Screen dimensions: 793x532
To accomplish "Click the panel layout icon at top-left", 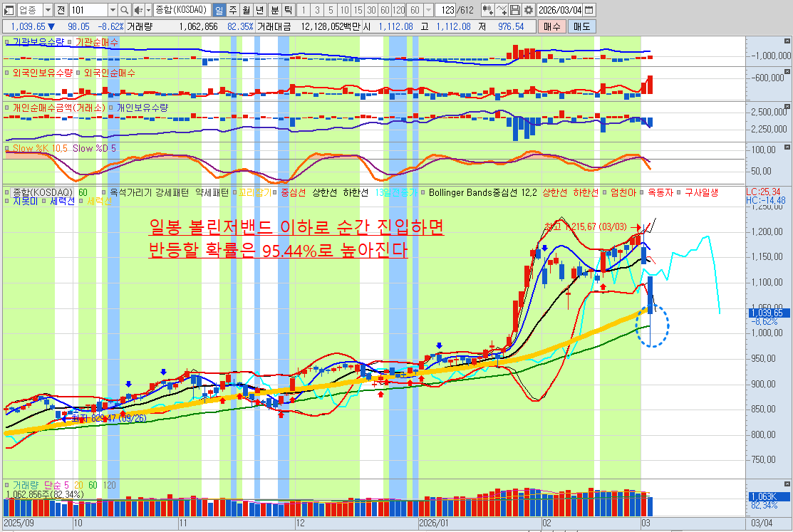I will point(9,10).
